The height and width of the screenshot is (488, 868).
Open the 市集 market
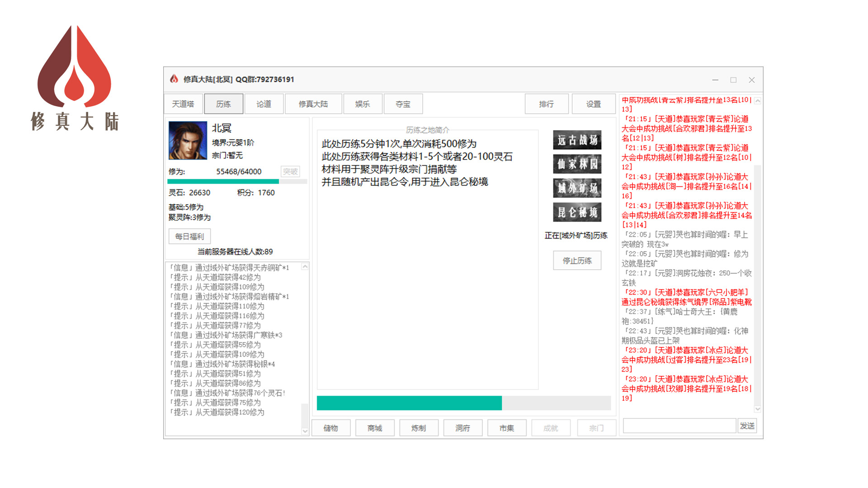tap(507, 427)
